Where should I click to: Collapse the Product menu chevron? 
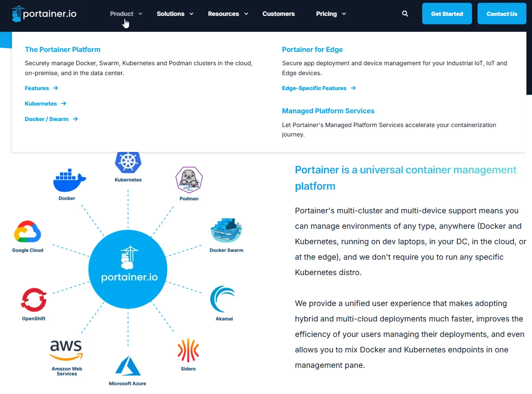point(140,14)
